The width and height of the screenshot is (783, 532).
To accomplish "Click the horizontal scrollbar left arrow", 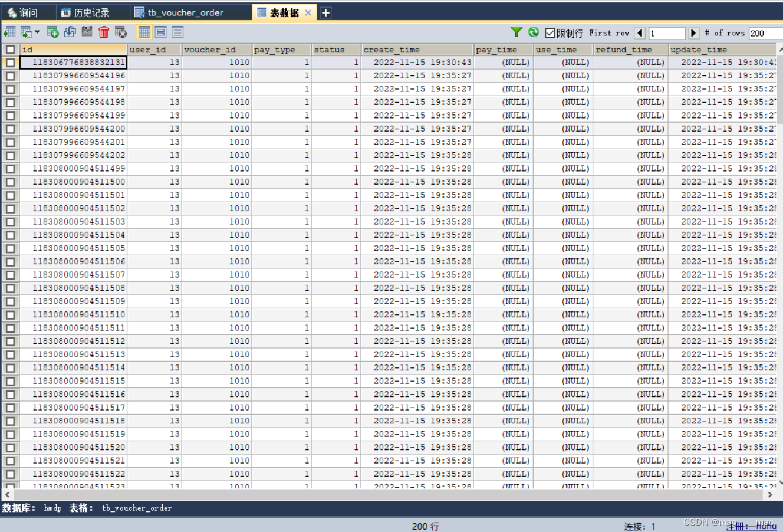I will [x=8, y=495].
